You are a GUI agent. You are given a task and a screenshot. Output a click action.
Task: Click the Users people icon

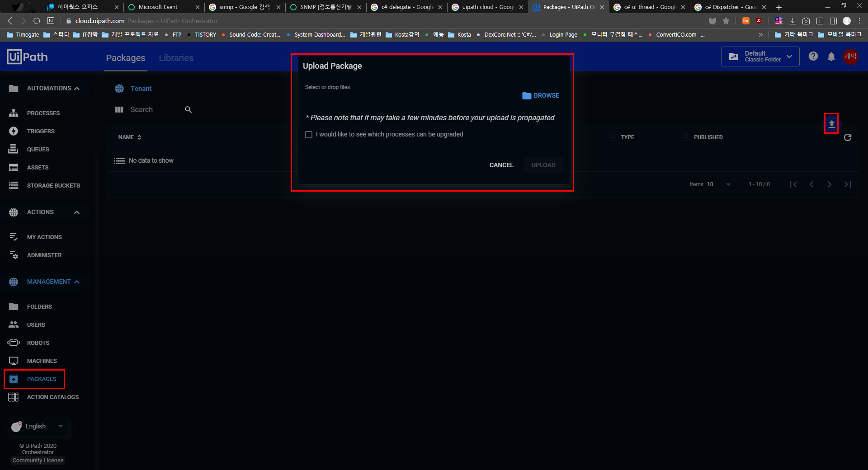[14, 324]
